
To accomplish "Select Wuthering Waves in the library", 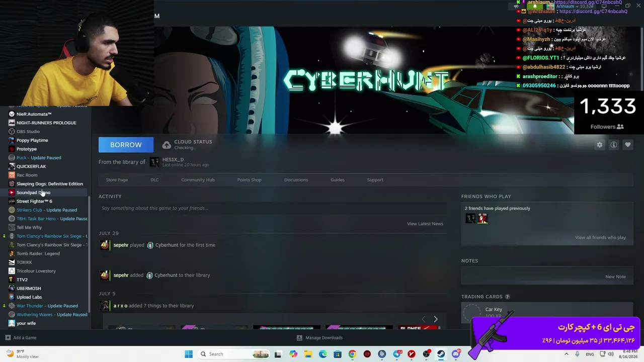I will coord(52,315).
